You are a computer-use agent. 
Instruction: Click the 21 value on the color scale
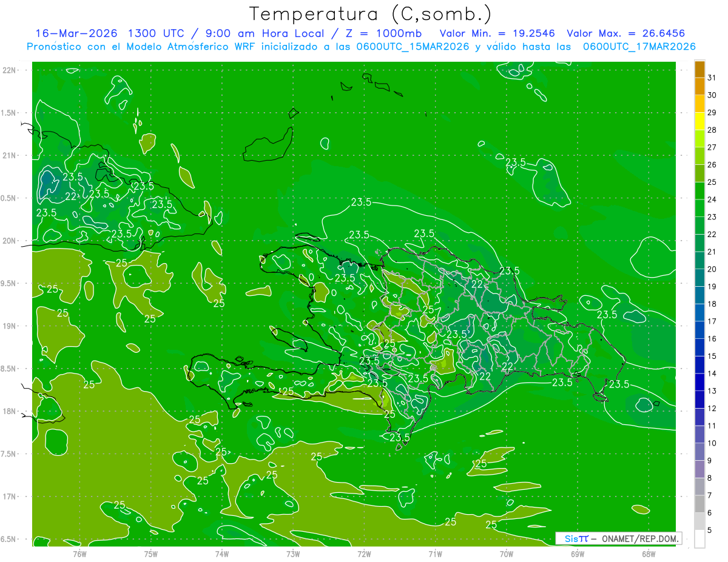(712, 252)
